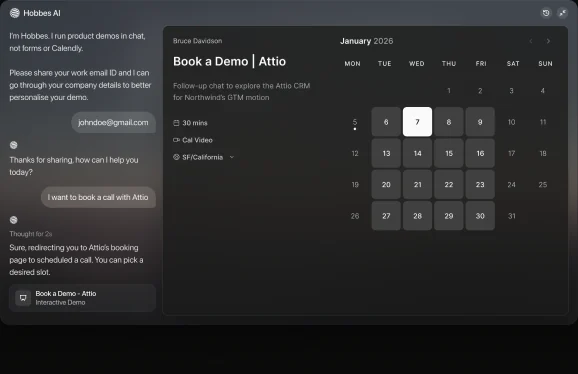Click the disabled date 10
This screenshot has width=578, height=374.
point(511,122)
